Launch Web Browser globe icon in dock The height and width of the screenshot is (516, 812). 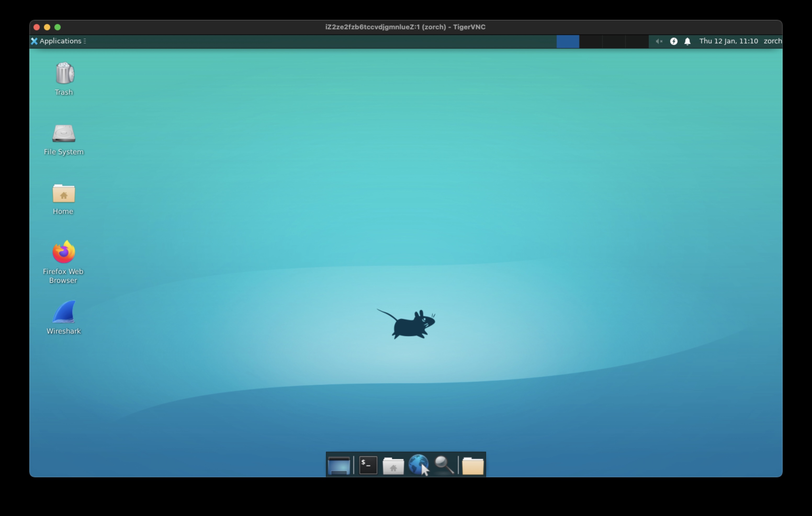coord(419,465)
